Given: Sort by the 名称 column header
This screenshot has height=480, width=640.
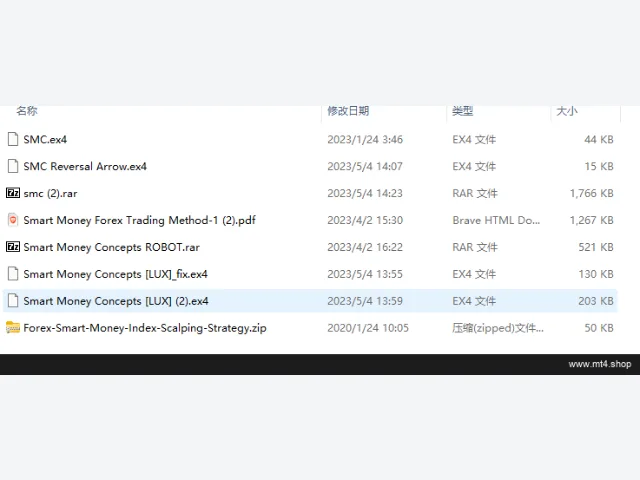Looking at the screenshot, I should 27,111.
